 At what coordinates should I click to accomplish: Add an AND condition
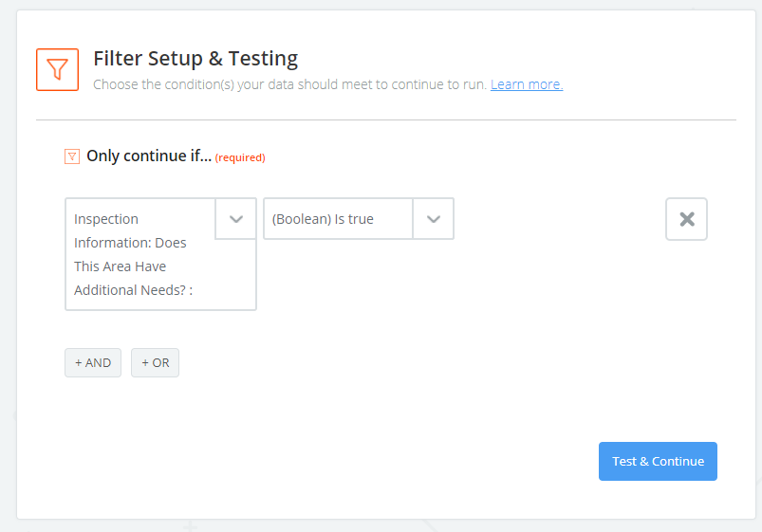pos(93,362)
